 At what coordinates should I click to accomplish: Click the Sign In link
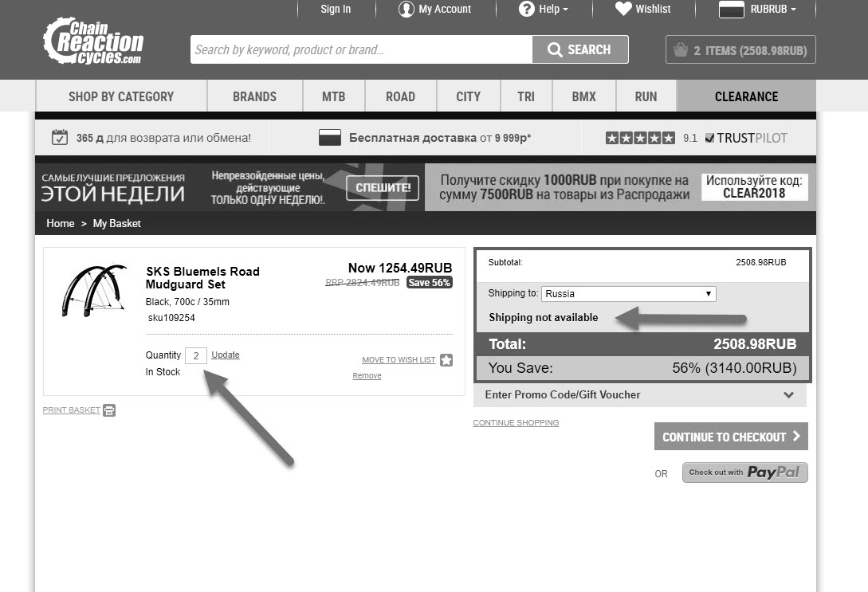pyautogui.click(x=336, y=9)
